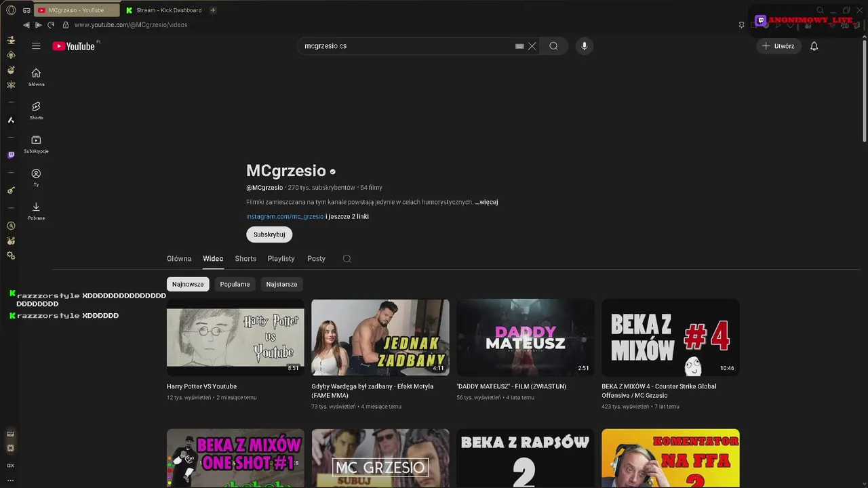The image size is (868, 488).
Task: Start voice search with microphone
Action: 585,46
